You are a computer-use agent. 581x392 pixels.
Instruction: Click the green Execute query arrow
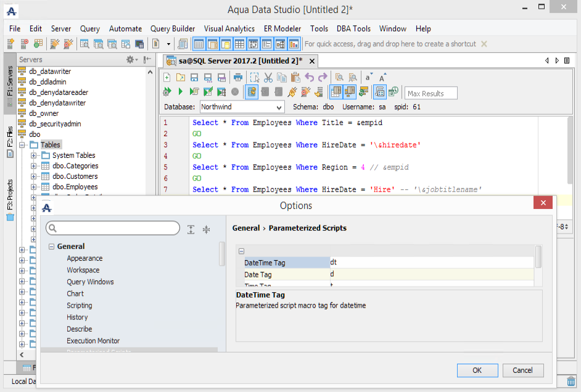(180, 92)
